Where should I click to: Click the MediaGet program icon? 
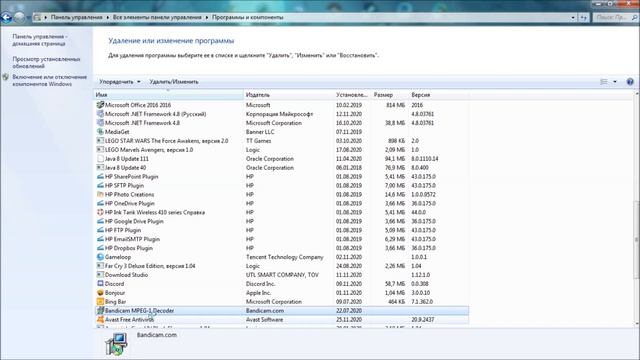click(100, 132)
